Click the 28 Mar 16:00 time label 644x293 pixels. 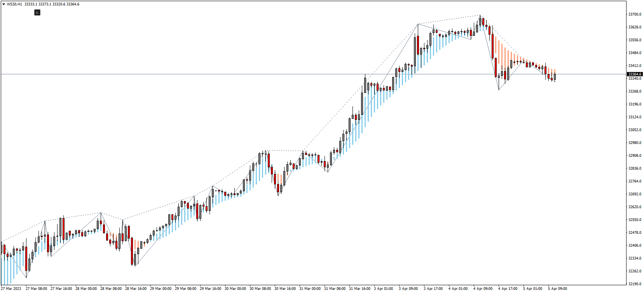point(136,289)
